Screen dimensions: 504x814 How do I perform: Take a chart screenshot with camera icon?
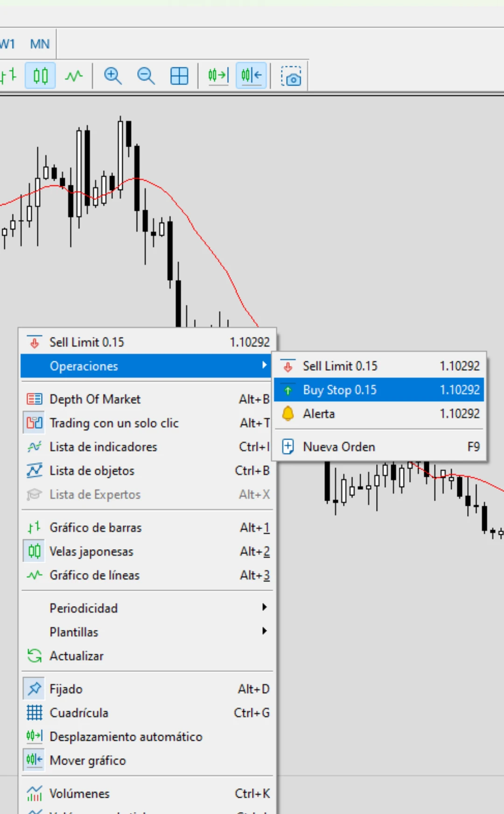(x=291, y=76)
